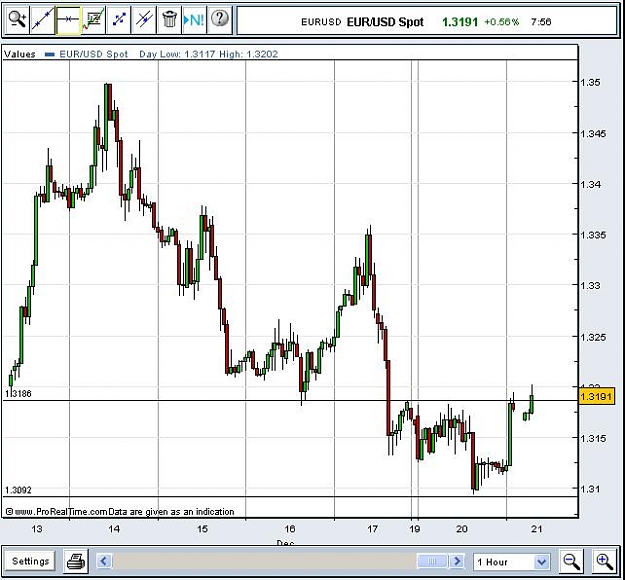Click the 1.33 price axis label
This screenshot has height=580, width=625.
pyautogui.click(x=590, y=286)
